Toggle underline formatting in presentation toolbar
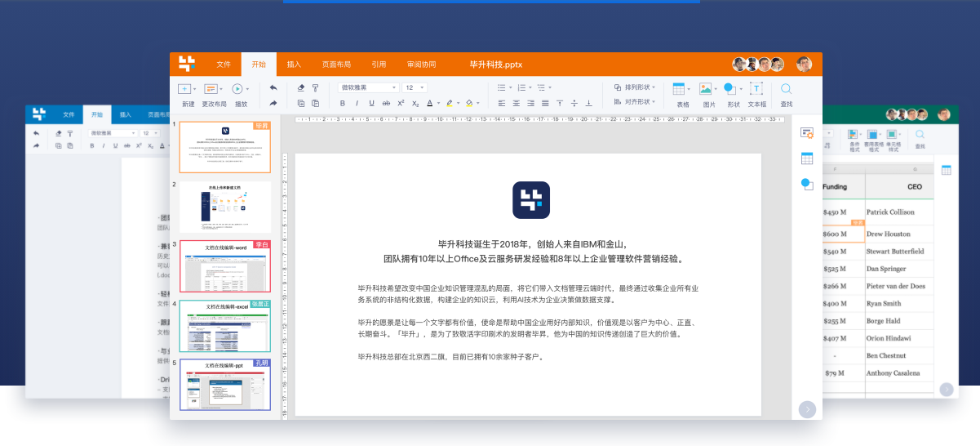The width and height of the screenshot is (980, 446). click(372, 103)
